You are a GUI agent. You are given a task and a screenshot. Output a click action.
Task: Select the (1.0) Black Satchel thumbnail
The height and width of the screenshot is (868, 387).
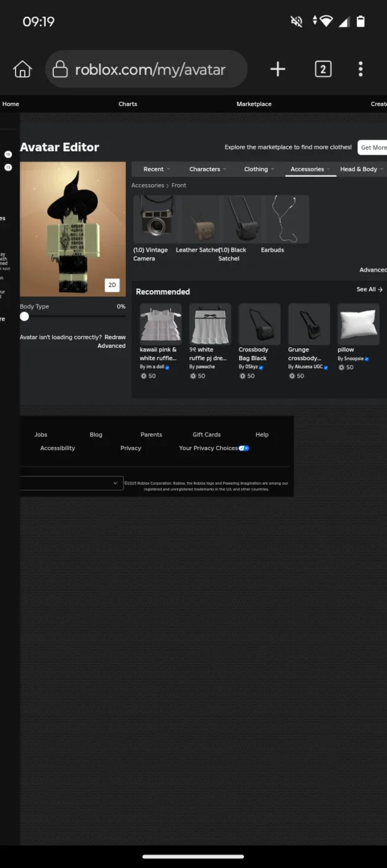[240, 219]
